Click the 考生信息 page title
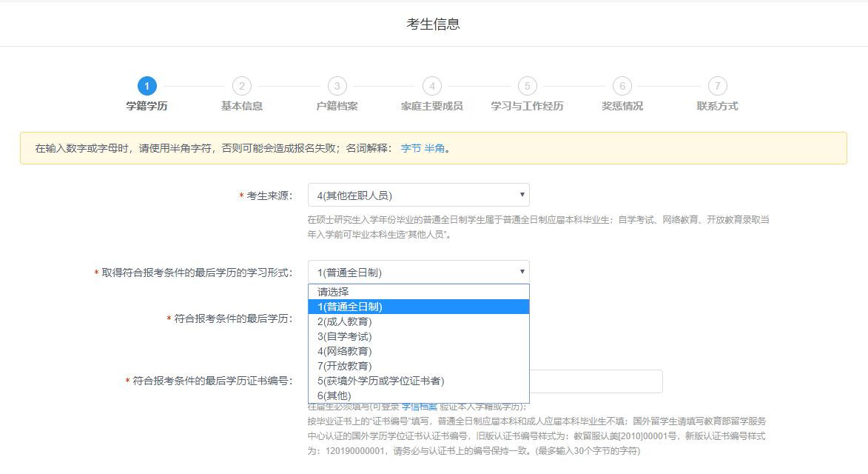Viewport: 868px width, 474px height. point(434,23)
